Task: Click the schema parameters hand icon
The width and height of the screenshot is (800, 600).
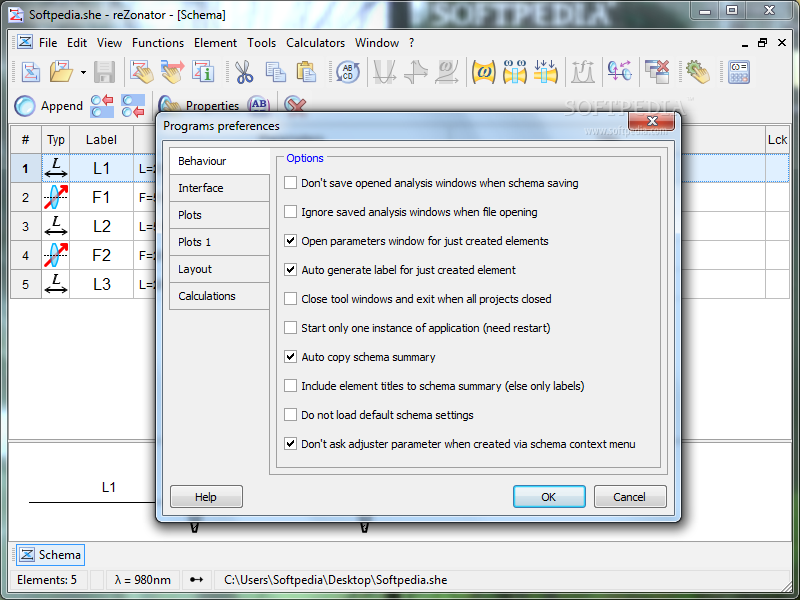Action: coord(141,72)
